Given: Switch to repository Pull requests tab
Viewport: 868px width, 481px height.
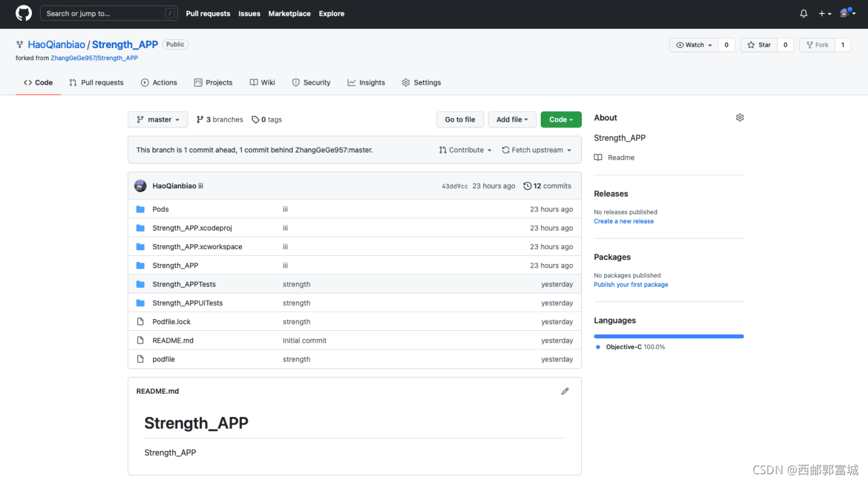Looking at the screenshot, I should pos(97,82).
